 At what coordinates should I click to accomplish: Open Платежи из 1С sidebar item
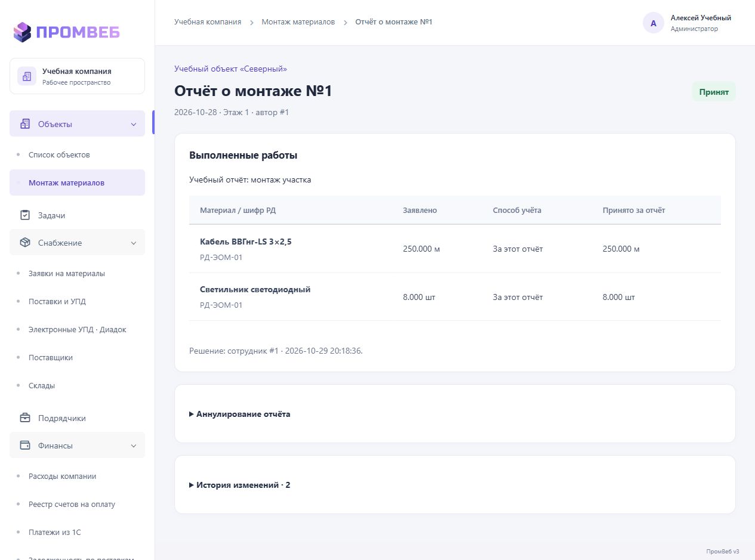(55, 532)
